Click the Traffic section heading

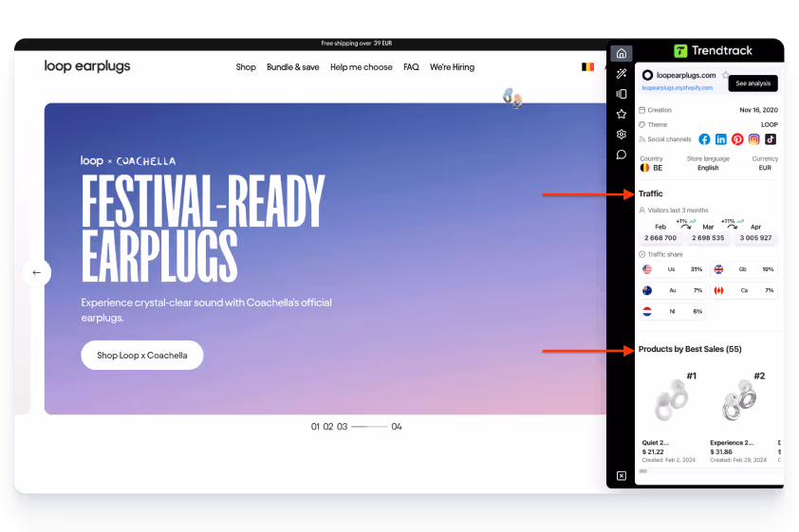651,193
